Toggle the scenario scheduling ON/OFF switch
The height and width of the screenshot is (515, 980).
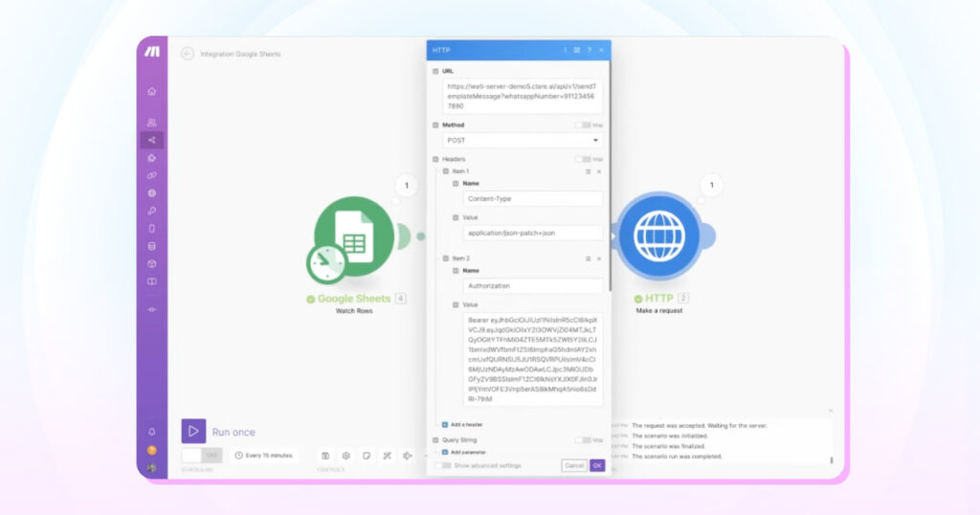tap(202, 456)
